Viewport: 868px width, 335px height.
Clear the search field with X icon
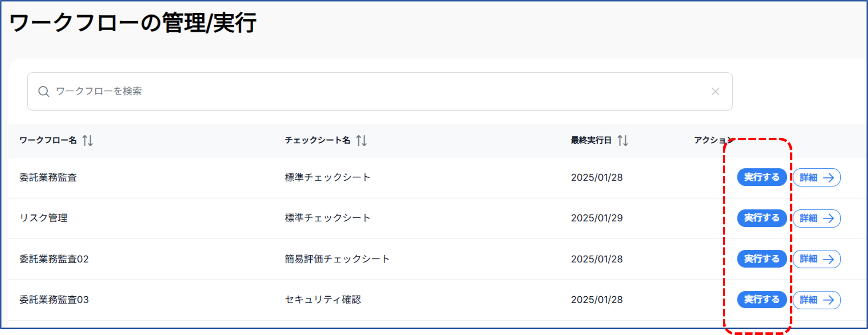715,92
